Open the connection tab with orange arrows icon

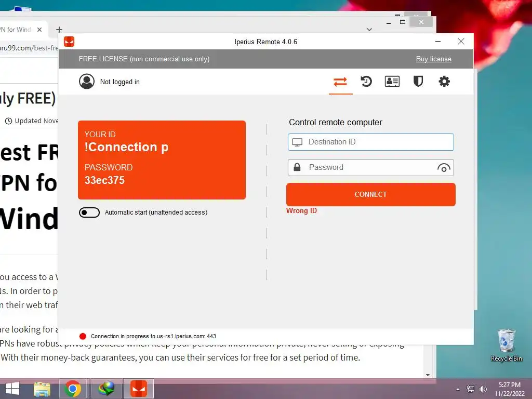tap(340, 82)
